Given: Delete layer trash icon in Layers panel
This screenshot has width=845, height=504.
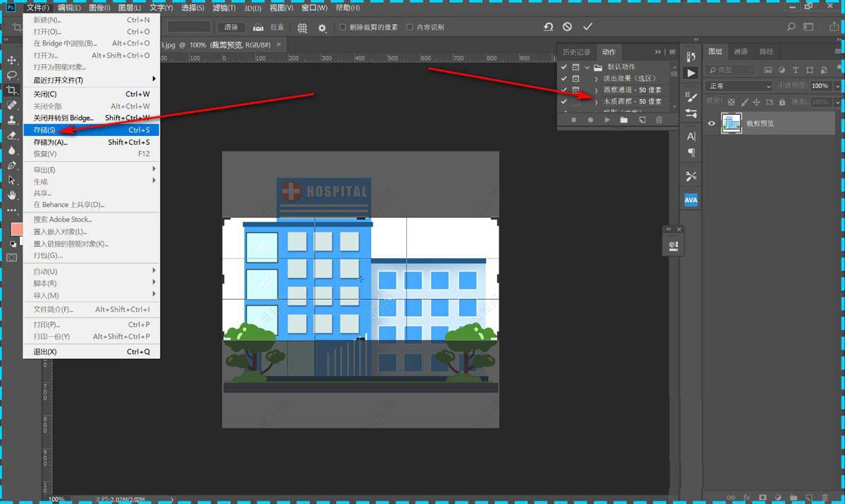Looking at the screenshot, I should pos(825,498).
